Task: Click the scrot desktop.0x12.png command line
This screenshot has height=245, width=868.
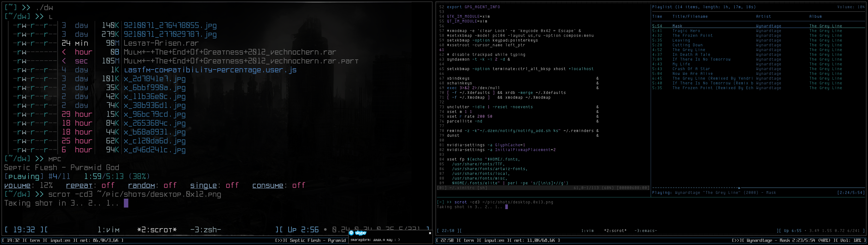Action: click(135, 194)
